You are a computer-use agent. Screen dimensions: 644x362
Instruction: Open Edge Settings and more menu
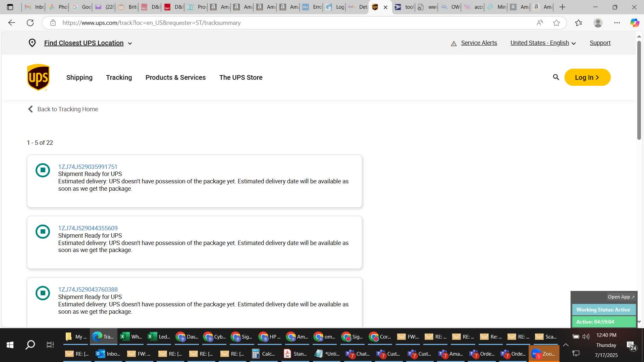pos(617,23)
